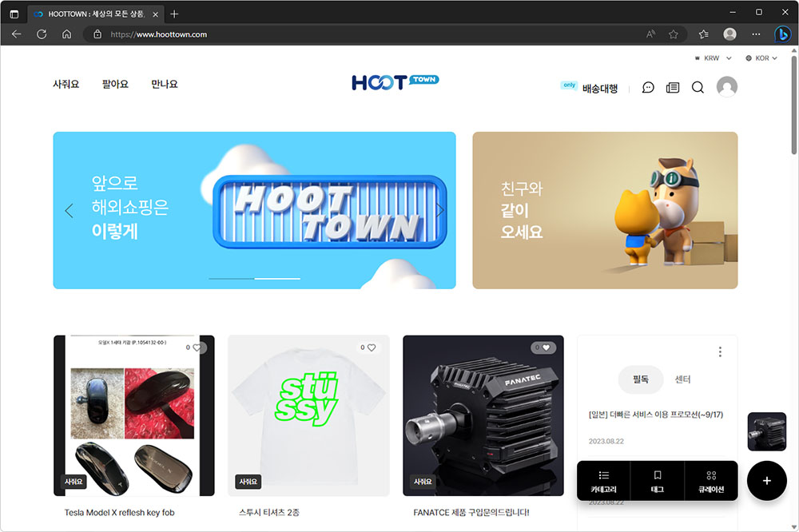Open the 팔아요 menu
This screenshot has height=532, width=799.
click(115, 84)
